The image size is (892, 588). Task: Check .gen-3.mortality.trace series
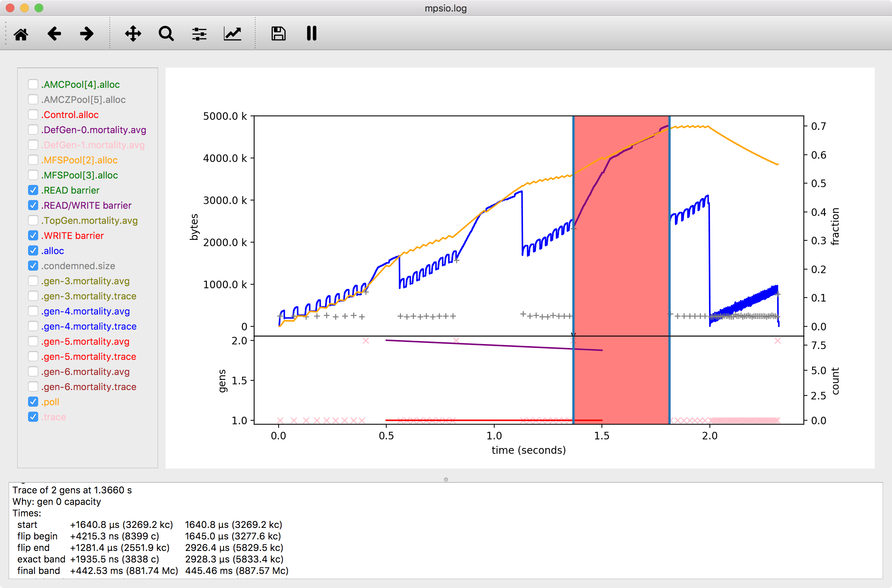(33, 296)
